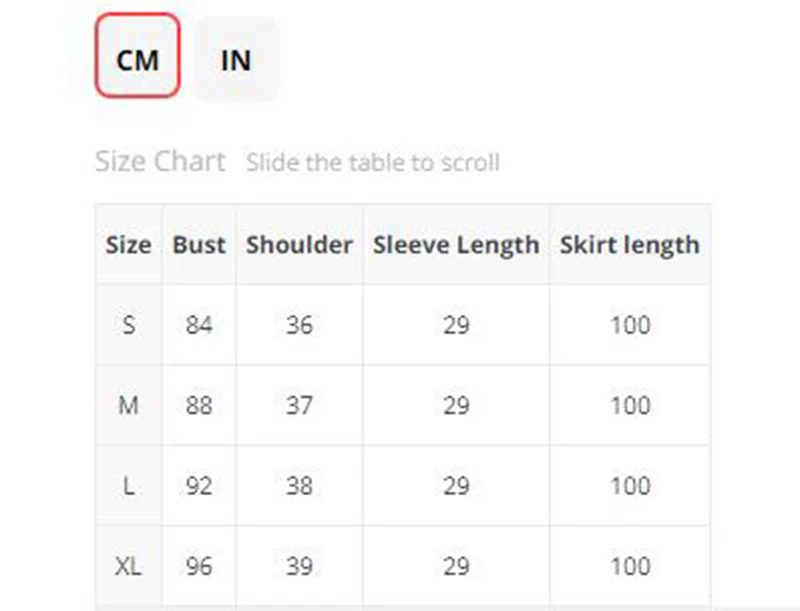Choose the XL size row label
Screen dimensions: 800x611
click(129, 566)
